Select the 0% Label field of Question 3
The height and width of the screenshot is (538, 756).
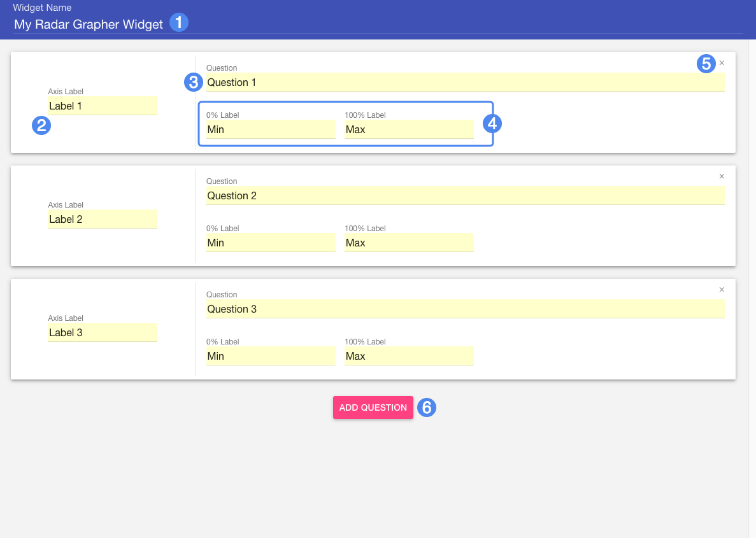(271, 356)
